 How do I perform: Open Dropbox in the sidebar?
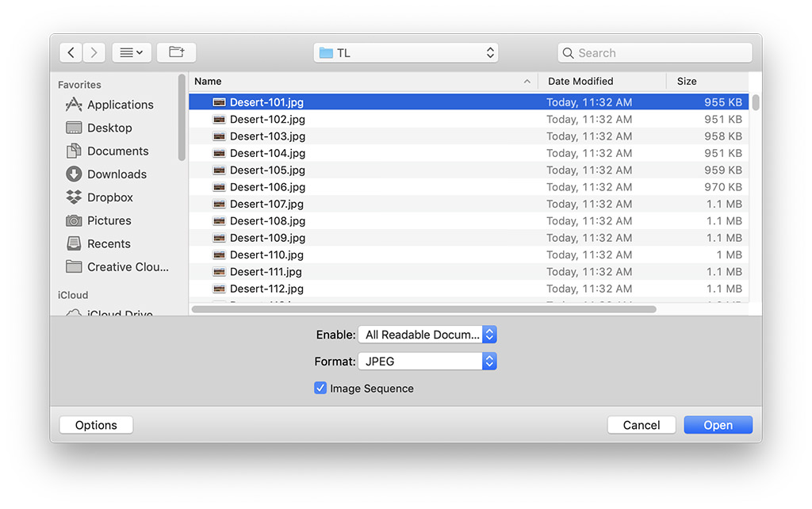coord(99,197)
